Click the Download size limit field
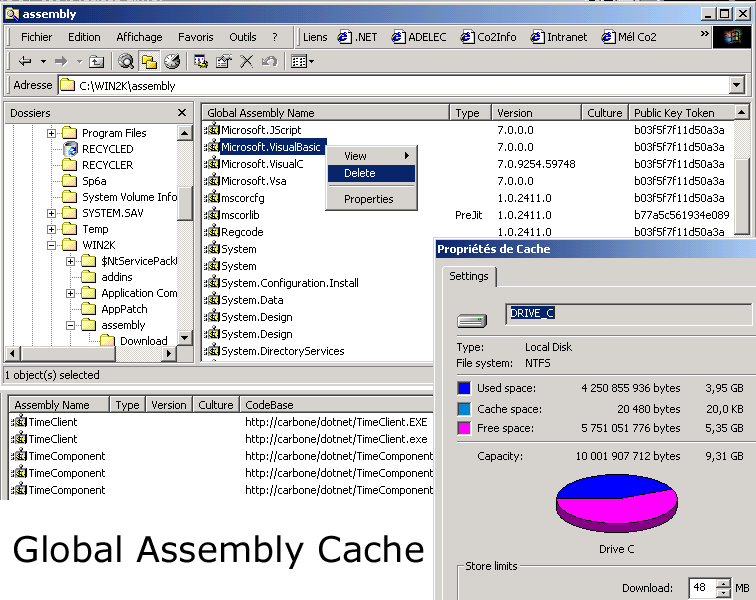 (701, 588)
